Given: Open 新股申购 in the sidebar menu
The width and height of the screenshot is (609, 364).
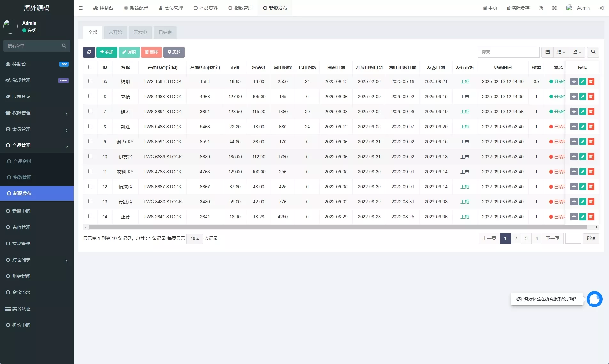Looking at the screenshot, I should (21, 211).
